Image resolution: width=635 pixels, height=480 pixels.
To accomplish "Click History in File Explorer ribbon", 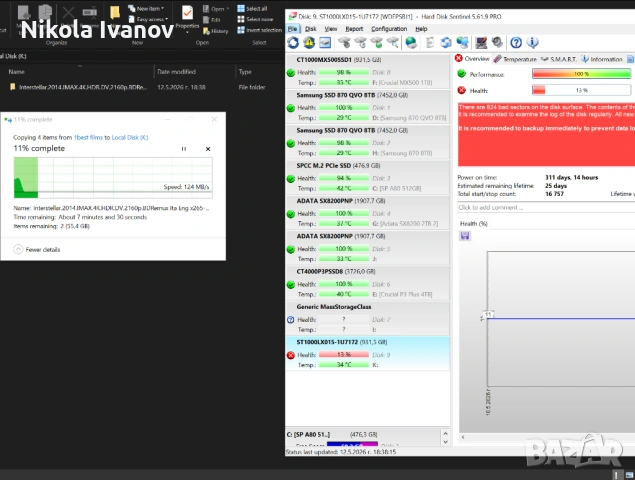I will pos(216,31).
